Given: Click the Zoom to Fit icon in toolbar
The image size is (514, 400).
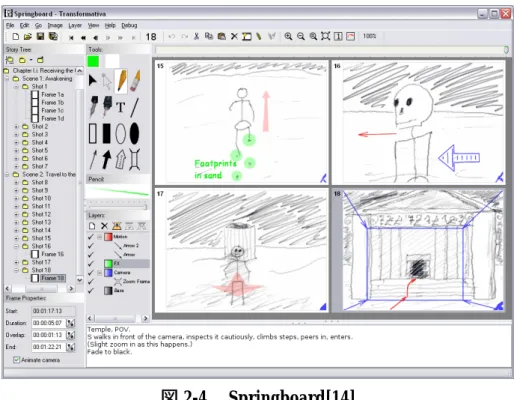Looking at the screenshot, I should pos(326,36).
